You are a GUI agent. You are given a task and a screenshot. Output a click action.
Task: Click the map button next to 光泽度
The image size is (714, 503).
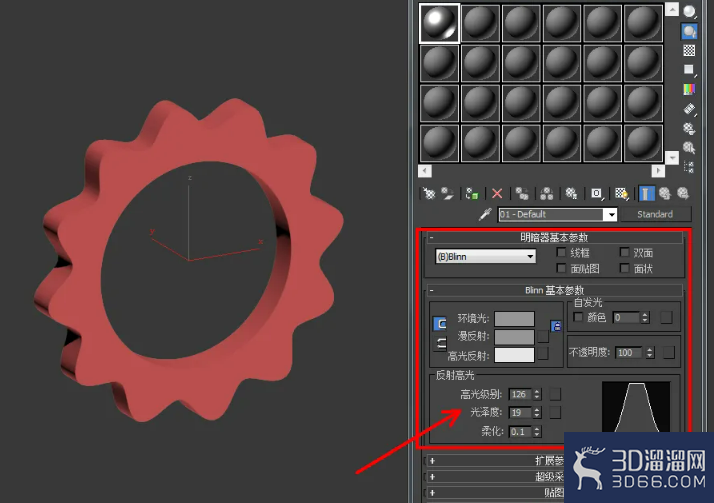555,412
